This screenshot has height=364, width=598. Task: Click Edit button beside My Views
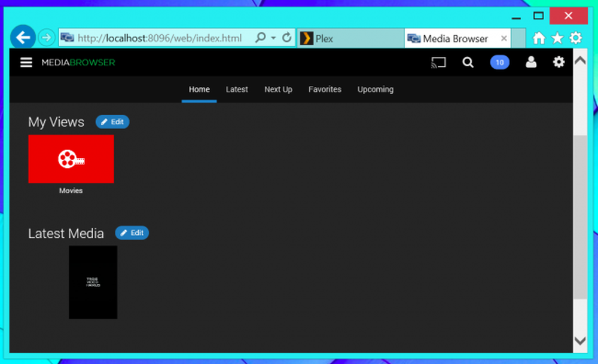click(x=112, y=122)
